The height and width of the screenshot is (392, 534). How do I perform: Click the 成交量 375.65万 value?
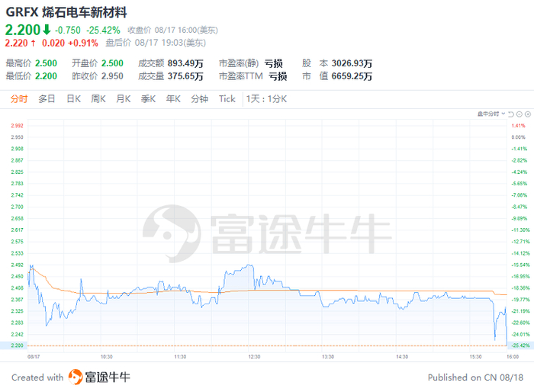[185, 76]
